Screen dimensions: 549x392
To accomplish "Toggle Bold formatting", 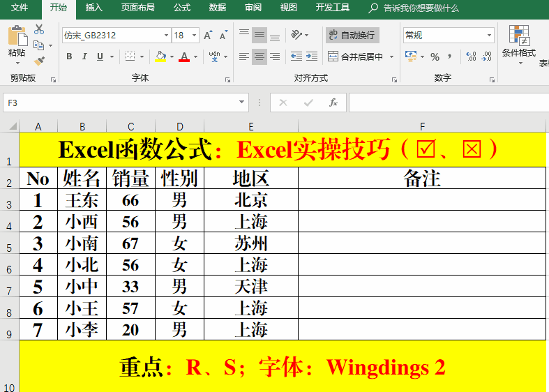I will [69, 56].
